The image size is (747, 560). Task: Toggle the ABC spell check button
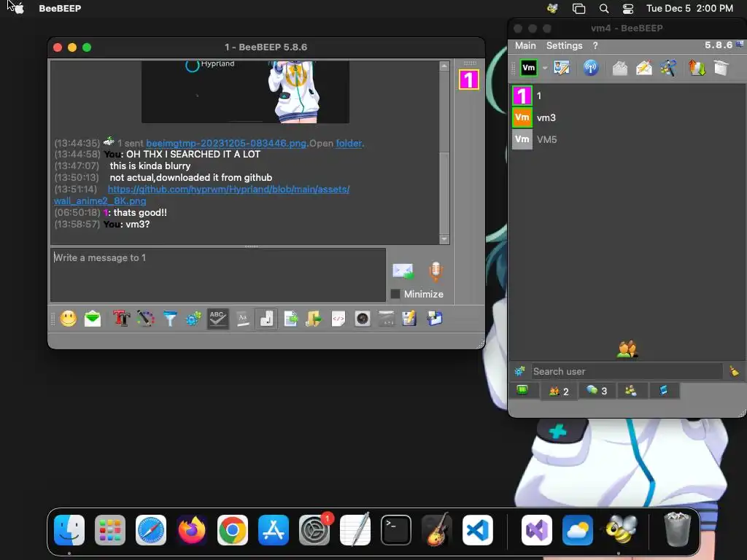pos(217,319)
